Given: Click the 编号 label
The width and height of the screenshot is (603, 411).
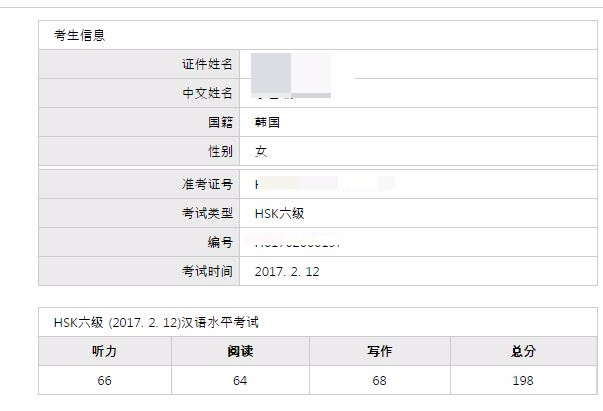Looking at the screenshot, I should 220,242.
